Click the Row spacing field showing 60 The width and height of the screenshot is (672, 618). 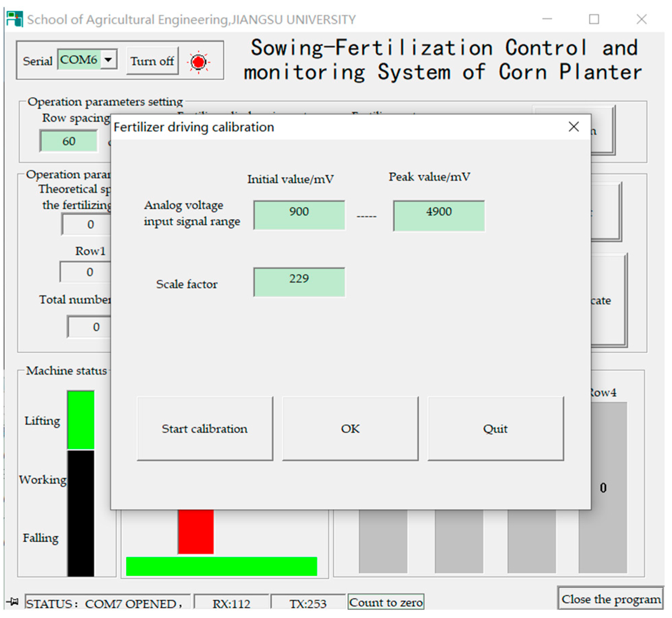(x=69, y=141)
